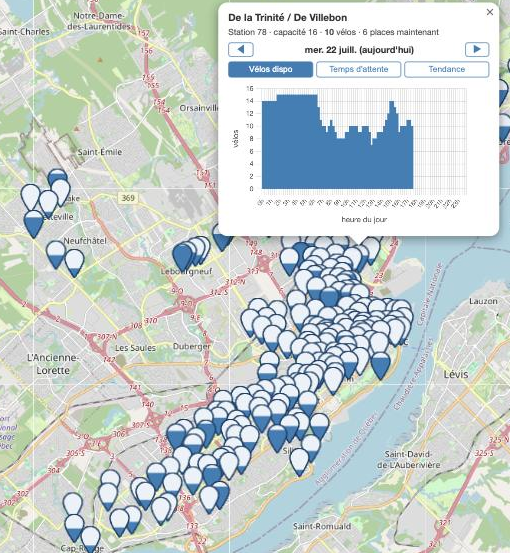Viewport: 510px width, 553px height.
Task: Go to previous day with left arrow button
Action: pos(241,49)
